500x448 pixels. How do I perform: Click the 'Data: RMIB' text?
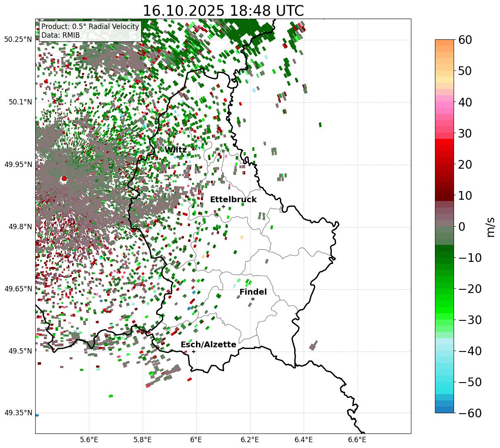click(60, 35)
